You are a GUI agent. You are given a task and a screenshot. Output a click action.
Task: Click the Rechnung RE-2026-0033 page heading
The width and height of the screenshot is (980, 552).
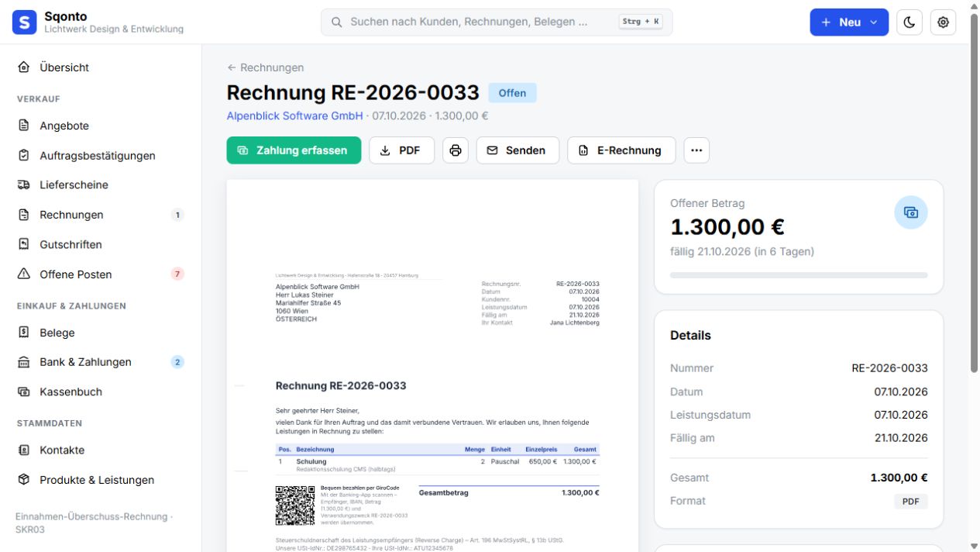(353, 93)
